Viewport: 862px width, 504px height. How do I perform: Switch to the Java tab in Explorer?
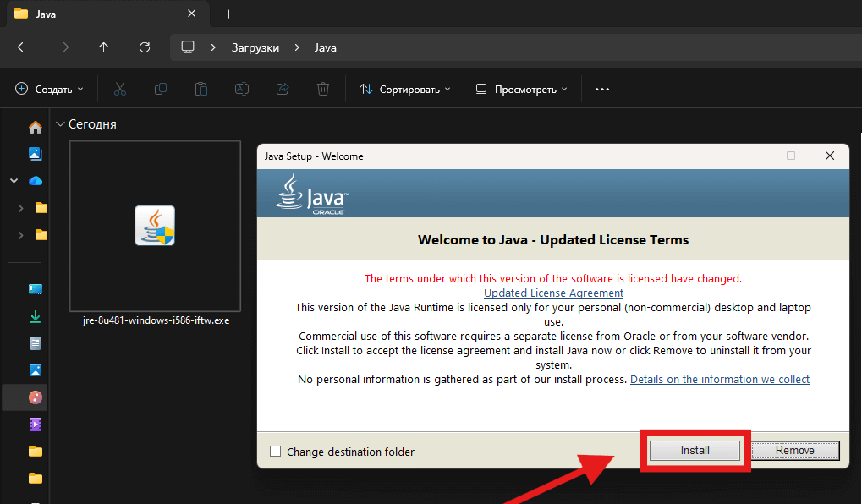pos(108,14)
